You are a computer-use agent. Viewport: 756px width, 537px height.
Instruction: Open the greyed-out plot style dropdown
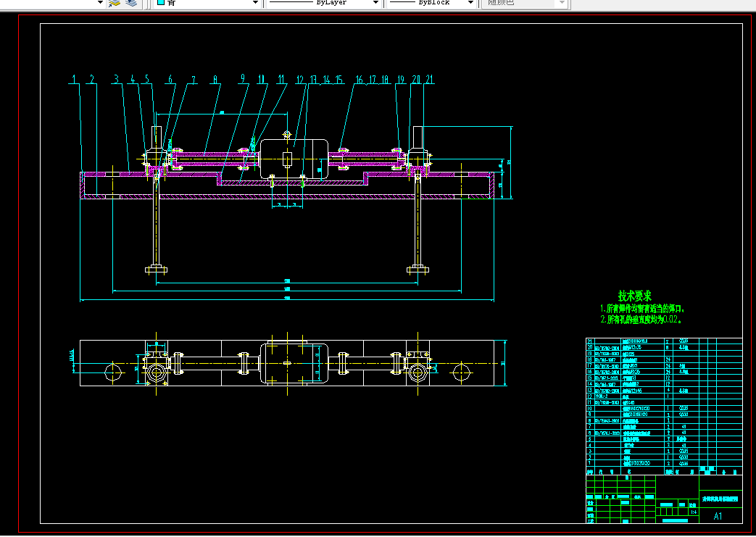click(x=562, y=3)
